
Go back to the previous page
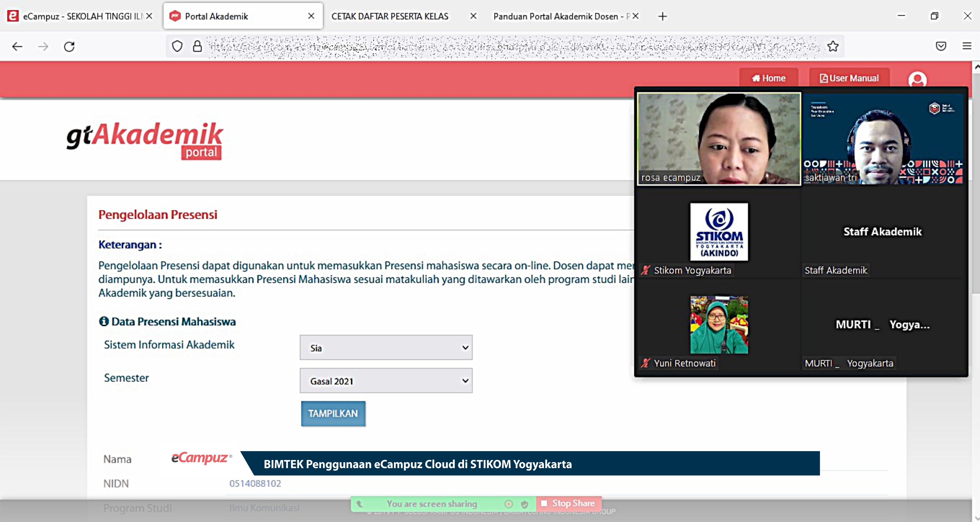click(18, 46)
